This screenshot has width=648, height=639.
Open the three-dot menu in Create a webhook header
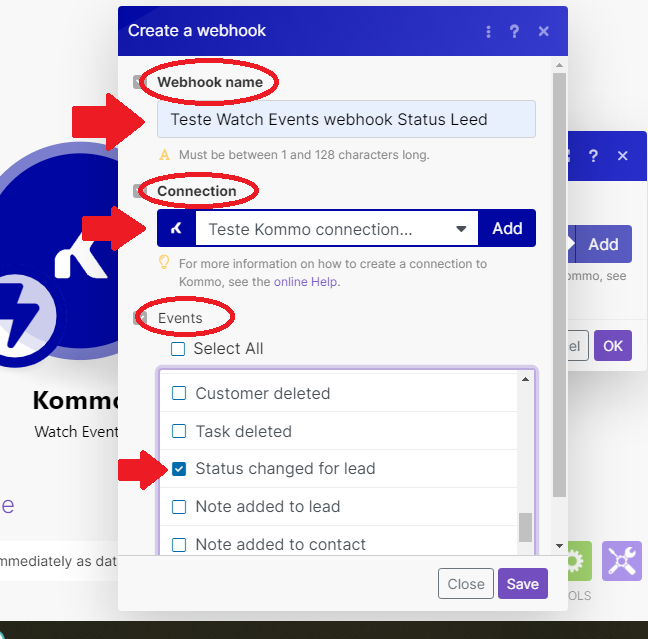tap(488, 31)
